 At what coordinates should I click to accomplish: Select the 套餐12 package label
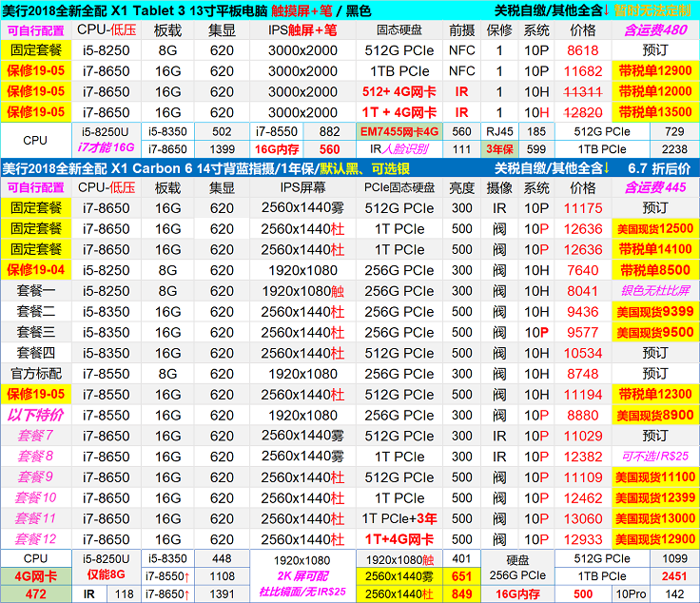[x=36, y=539]
